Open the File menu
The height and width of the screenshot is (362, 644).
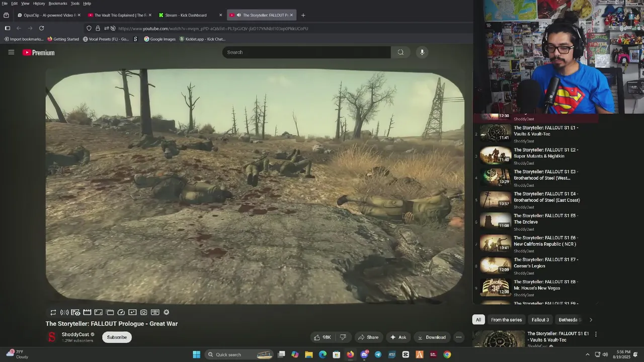tap(5, 4)
